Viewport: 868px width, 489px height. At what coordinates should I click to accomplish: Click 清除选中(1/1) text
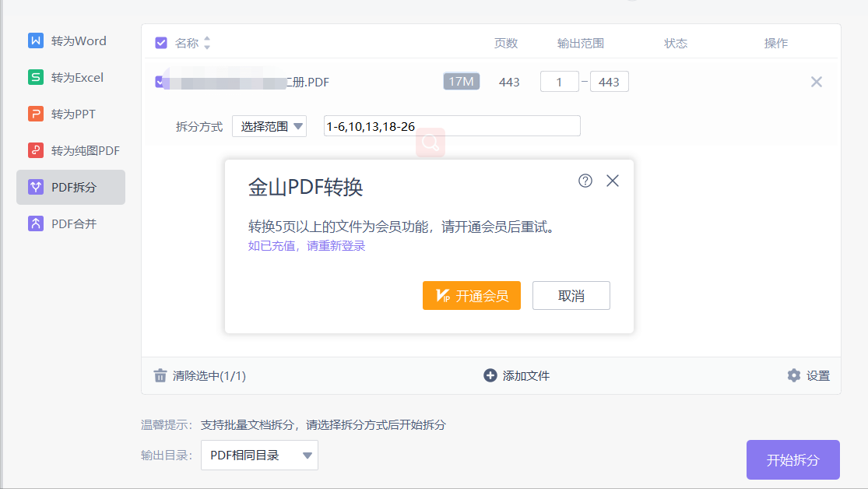(x=209, y=376)
